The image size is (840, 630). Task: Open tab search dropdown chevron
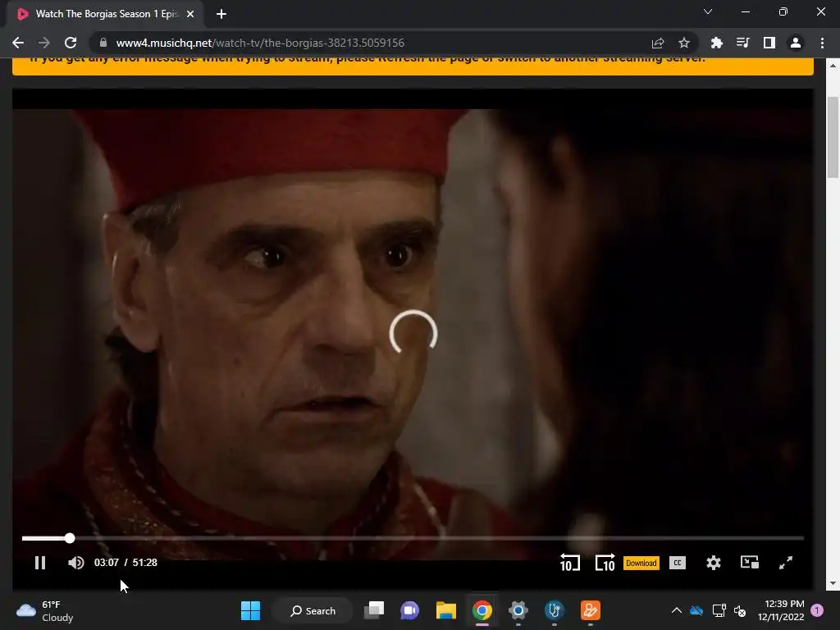point(708,11)
